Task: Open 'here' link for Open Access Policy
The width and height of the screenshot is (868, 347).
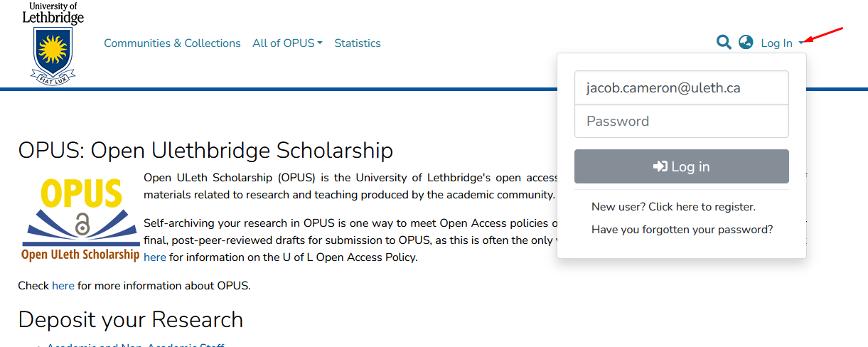Action: pyautogui.click(x=155, y=257)
